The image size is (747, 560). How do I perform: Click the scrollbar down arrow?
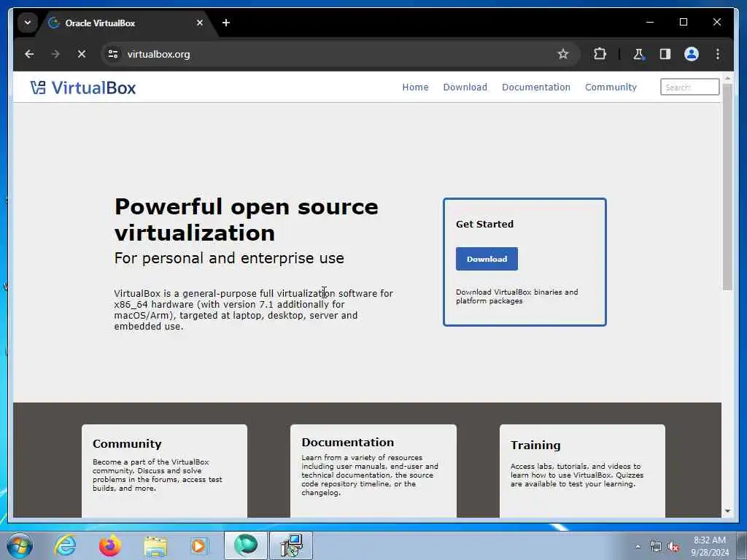[727, 511]
